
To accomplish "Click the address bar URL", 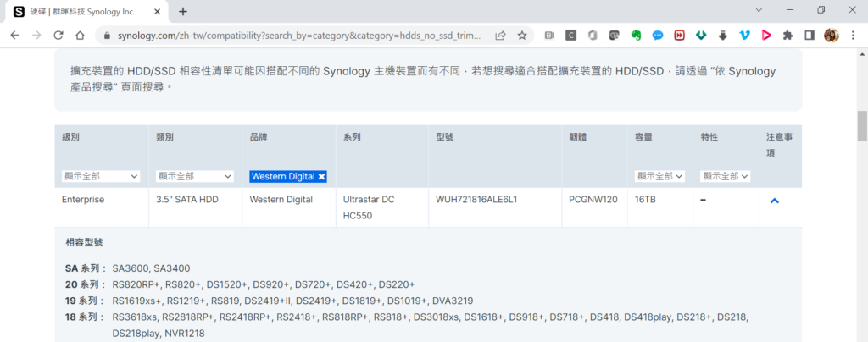I will [x=299, y=36].
